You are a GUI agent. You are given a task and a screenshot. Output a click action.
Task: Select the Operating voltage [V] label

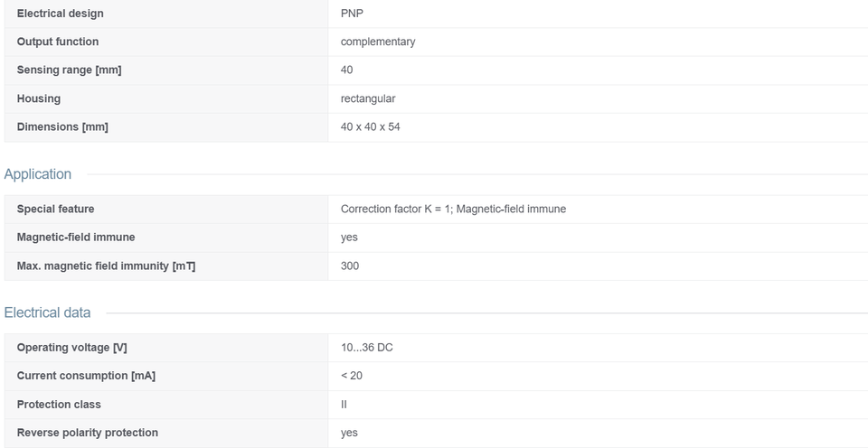[71, 348]
